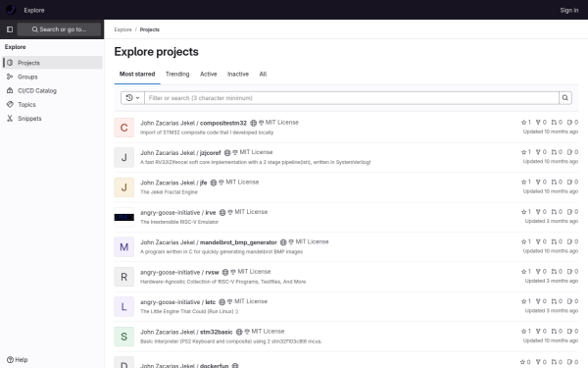Open the jzjcoref project link
The image size is (588, 368).
pyautogui.click(x=180, y=152)
